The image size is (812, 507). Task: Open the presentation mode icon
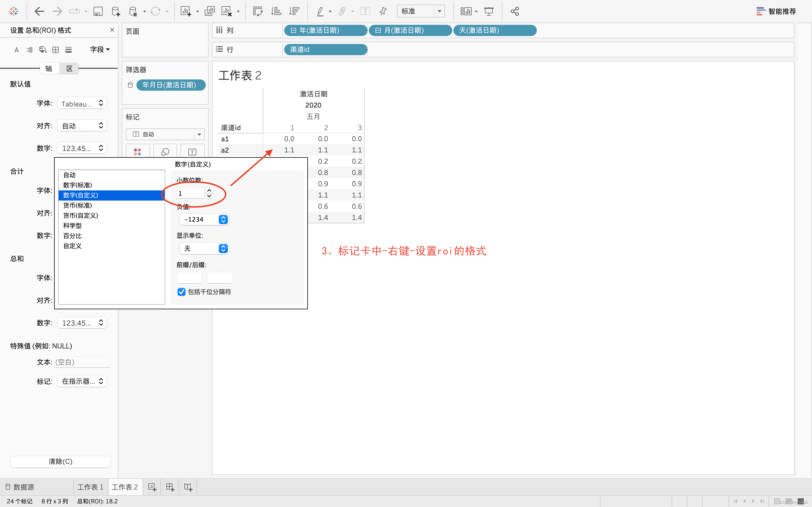(x=489, y=11)
